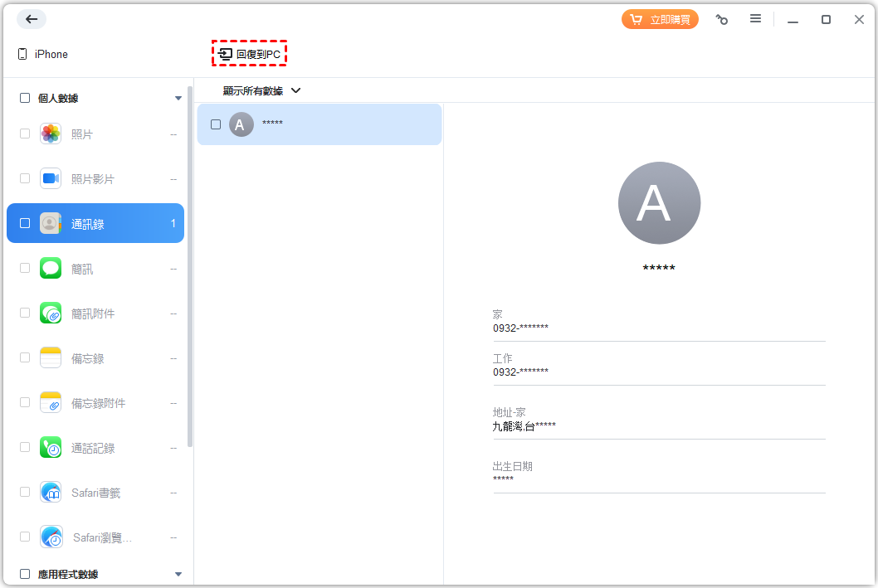Select 簡訊附件 in the sidebar

[x=93, y=313]
